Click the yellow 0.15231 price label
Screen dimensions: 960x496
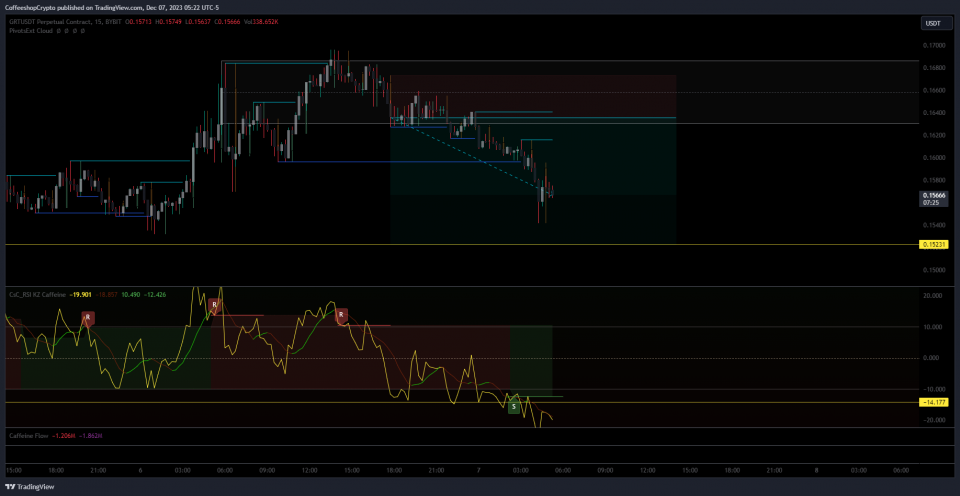coord(933,244)
